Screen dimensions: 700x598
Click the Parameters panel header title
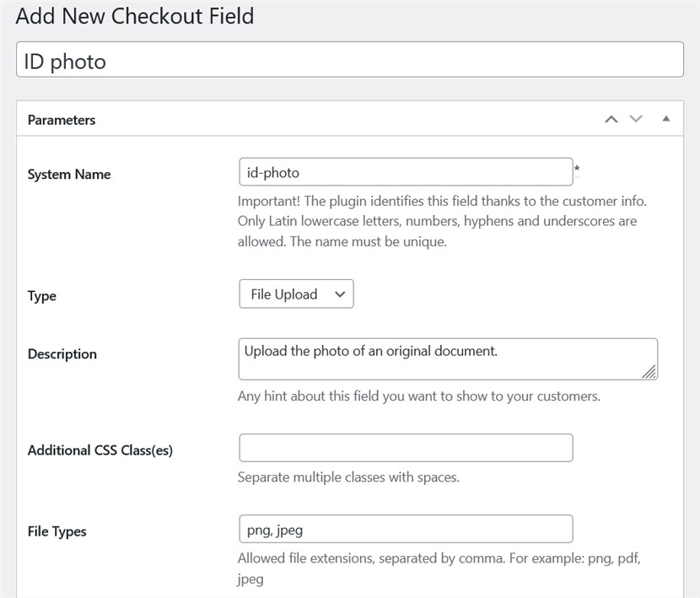pyautogui.click(x=62, y=120)
